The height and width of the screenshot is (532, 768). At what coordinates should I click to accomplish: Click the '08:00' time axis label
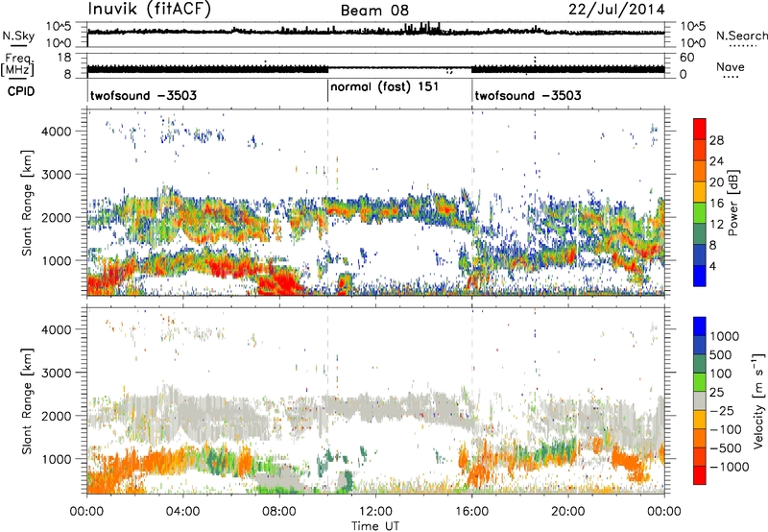pos(279,512)
